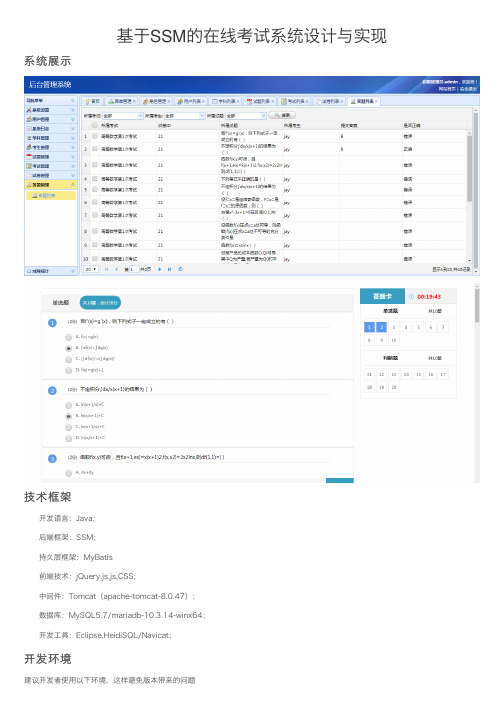
Task: Click the info icon beside the countdown timer
Action: pyautogui.click(x=411, y=296)
